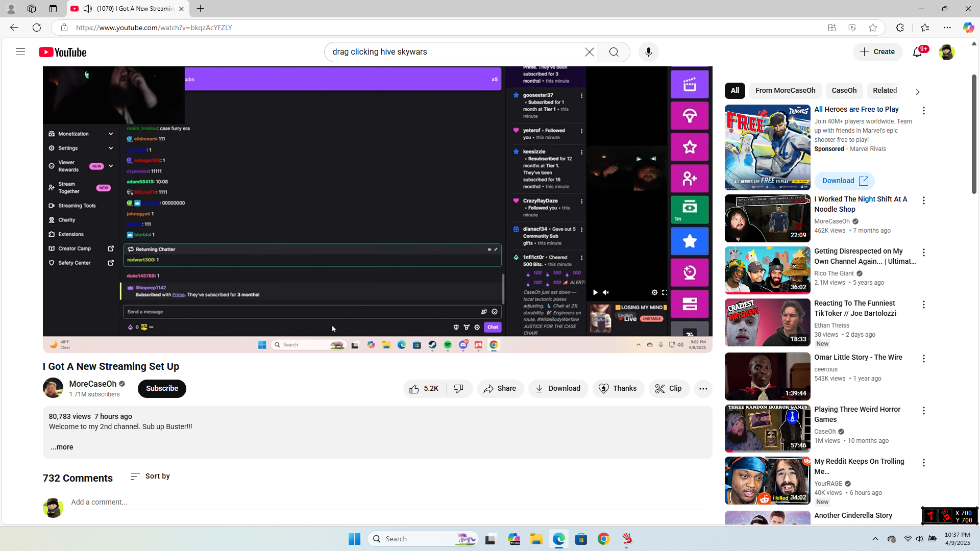The width and height of the screenshot is (980, 551).
Task: Open the Omar Little Story thumbnail
Action: pyautogui.click(x=768, y=377)
